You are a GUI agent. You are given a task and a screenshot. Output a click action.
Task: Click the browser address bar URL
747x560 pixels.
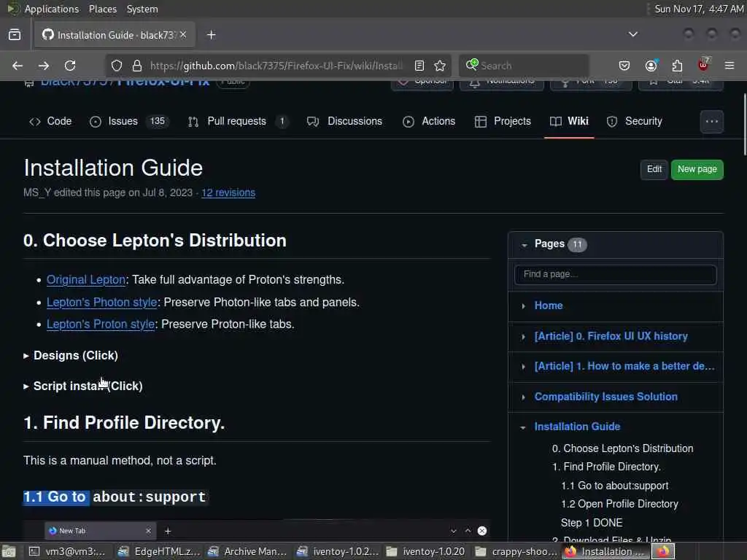[276, 66]
